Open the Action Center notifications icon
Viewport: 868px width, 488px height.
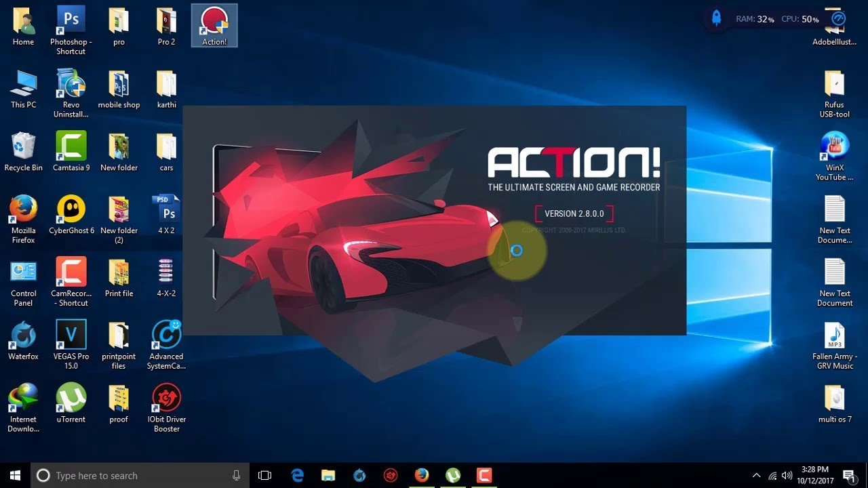pos(848,475)
